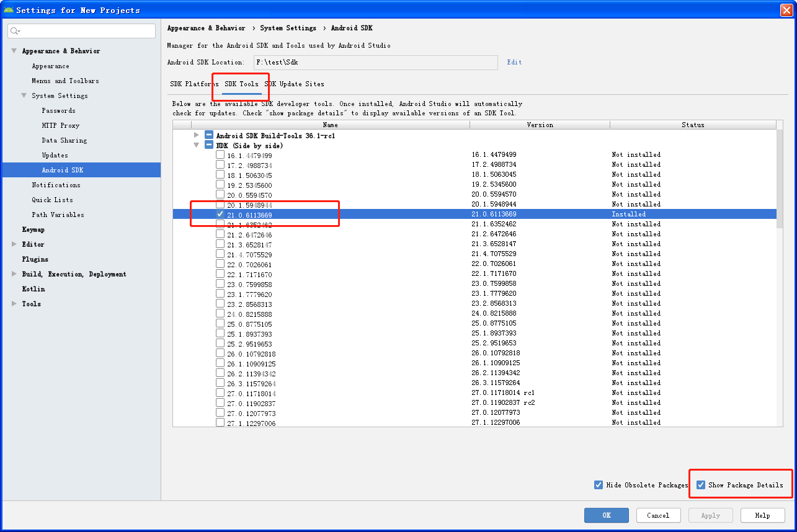
Task: Toggle Android SDK Build-Tools 36.1-rc1 group checkbox
Action: click(x=209, y=135)
